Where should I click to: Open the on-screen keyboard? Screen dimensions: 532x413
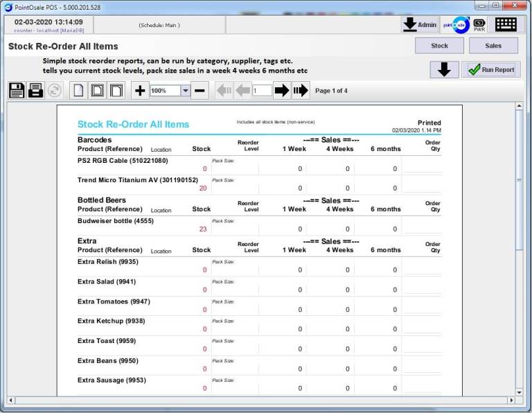[506, 24]
